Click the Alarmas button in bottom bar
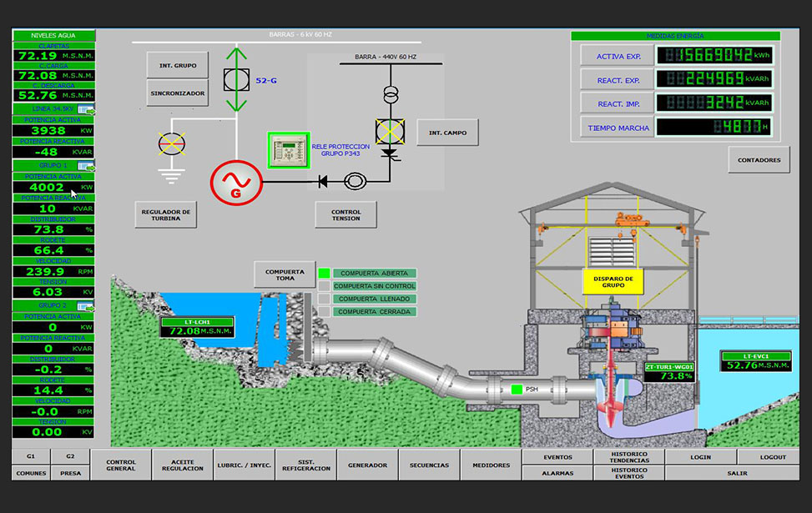 (557, 472)
